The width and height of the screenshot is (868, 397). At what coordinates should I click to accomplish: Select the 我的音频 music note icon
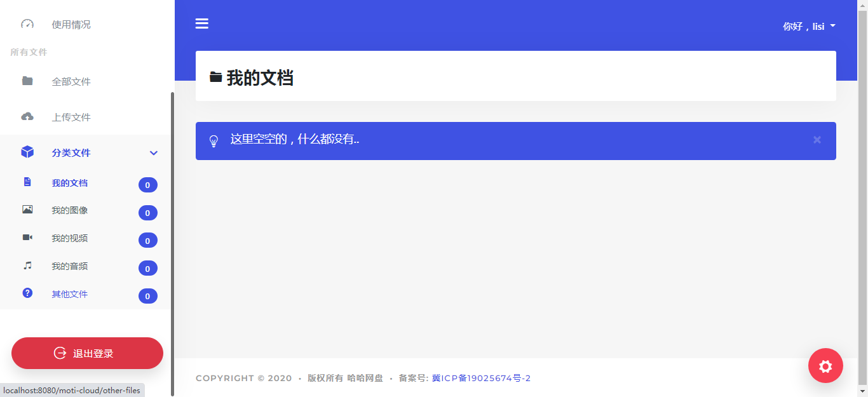click(27, 265)
